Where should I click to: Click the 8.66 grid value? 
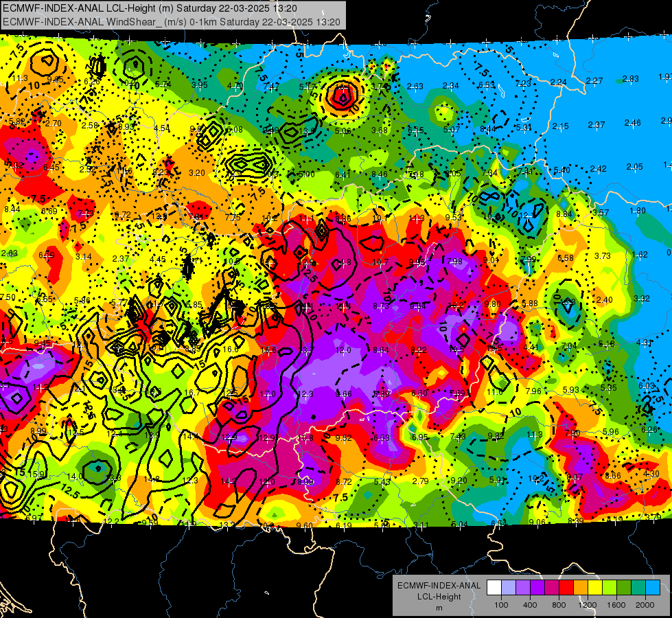pos(613,475)
